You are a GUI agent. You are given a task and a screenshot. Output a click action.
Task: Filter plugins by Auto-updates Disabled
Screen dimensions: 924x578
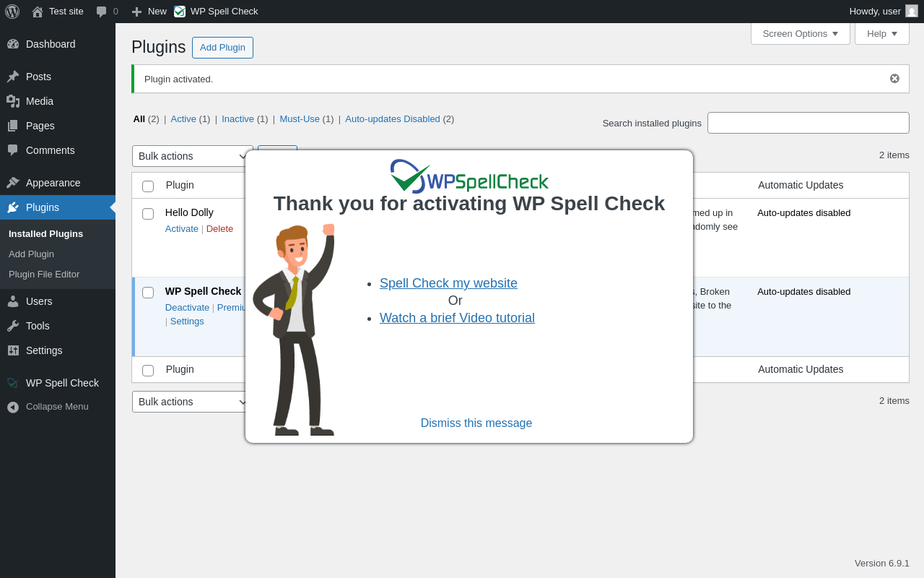click(x=393, y=118)
